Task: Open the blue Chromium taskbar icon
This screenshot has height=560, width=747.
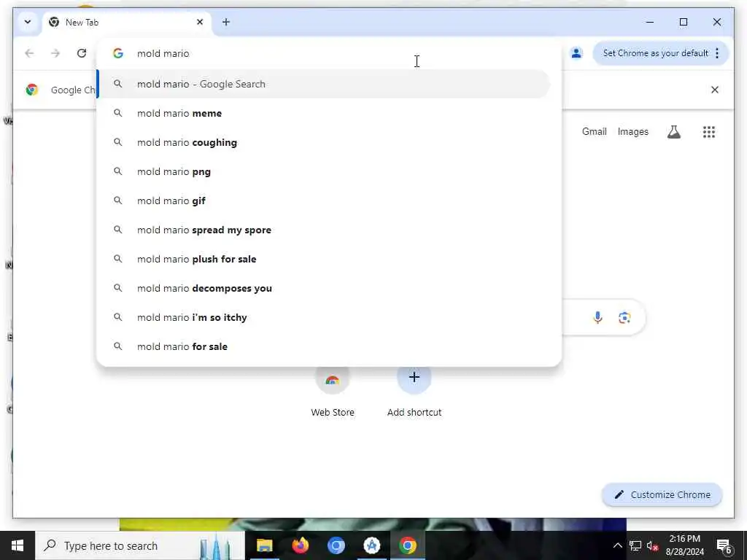Action: point(336,545)
